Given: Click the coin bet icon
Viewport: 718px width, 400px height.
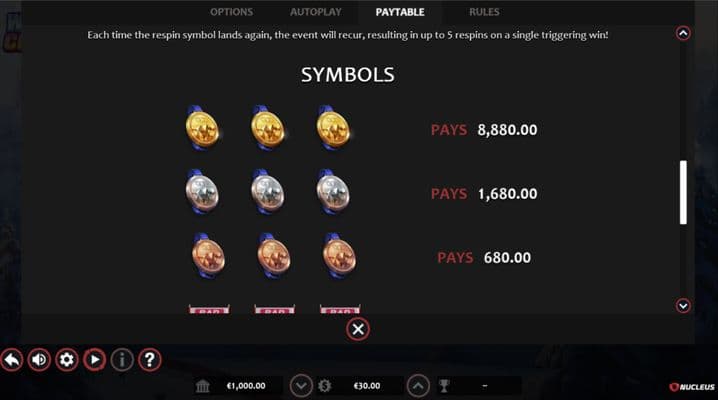Looking at the screenshot, I should [325, 386].
